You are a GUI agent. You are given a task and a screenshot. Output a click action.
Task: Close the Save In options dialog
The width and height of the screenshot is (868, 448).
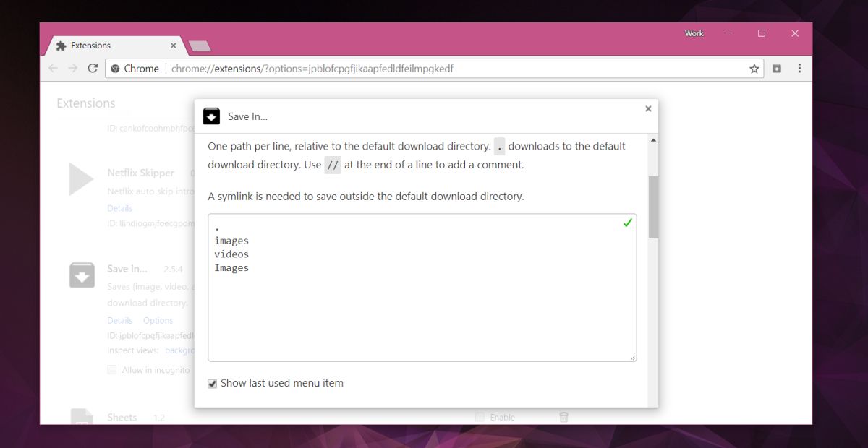click(x=648, y=109)
